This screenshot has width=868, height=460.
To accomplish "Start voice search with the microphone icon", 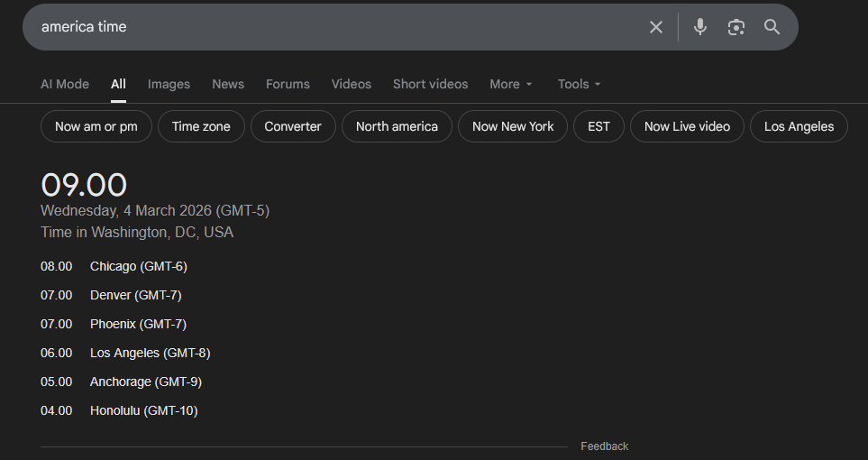I will (700, 27).
